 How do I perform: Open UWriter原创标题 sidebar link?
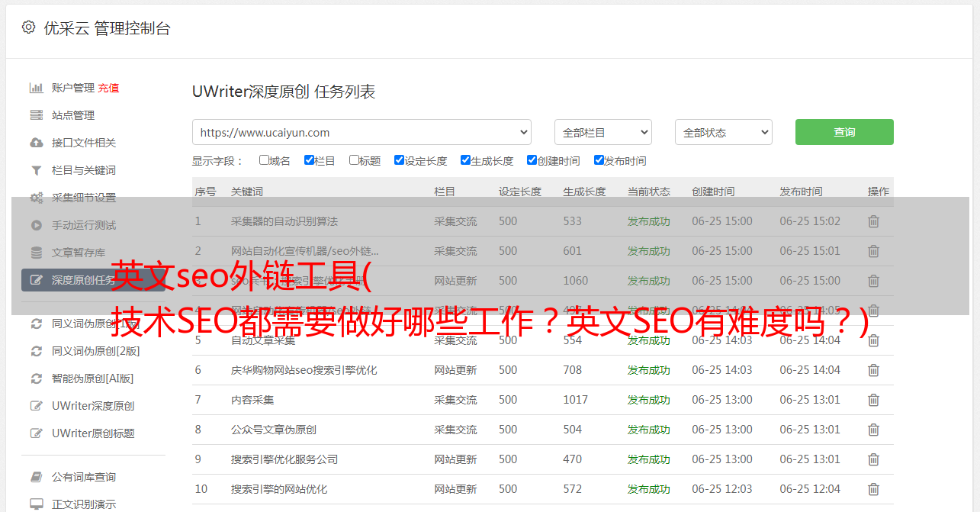(x=93, y=433)
